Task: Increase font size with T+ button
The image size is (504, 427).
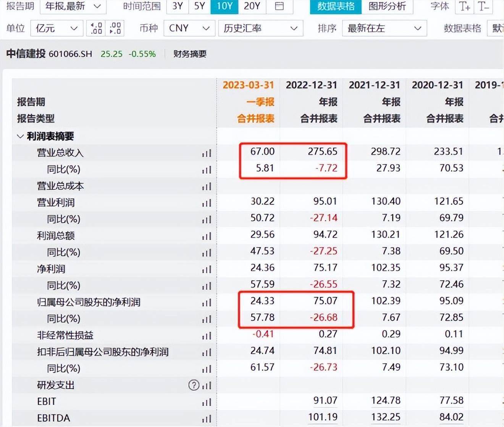Action: pyautogui.click(x=465, y=6)
